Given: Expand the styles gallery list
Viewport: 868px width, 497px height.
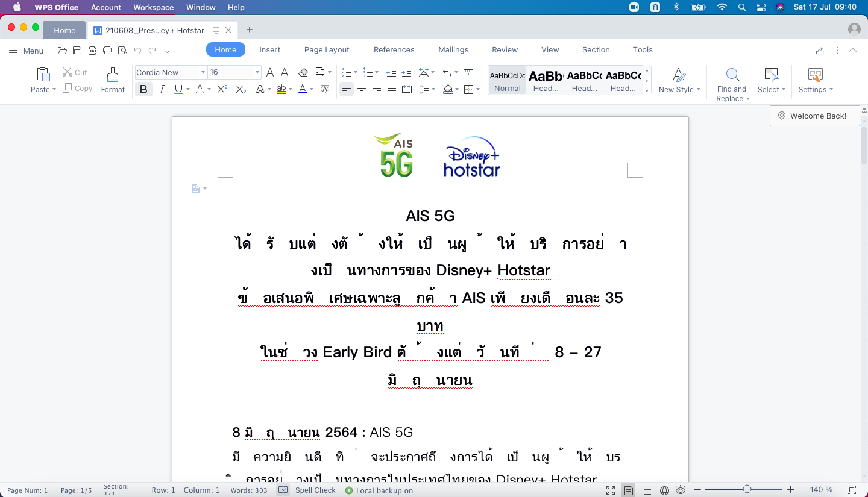Looking at the screenshot, I should pos(647,90).
